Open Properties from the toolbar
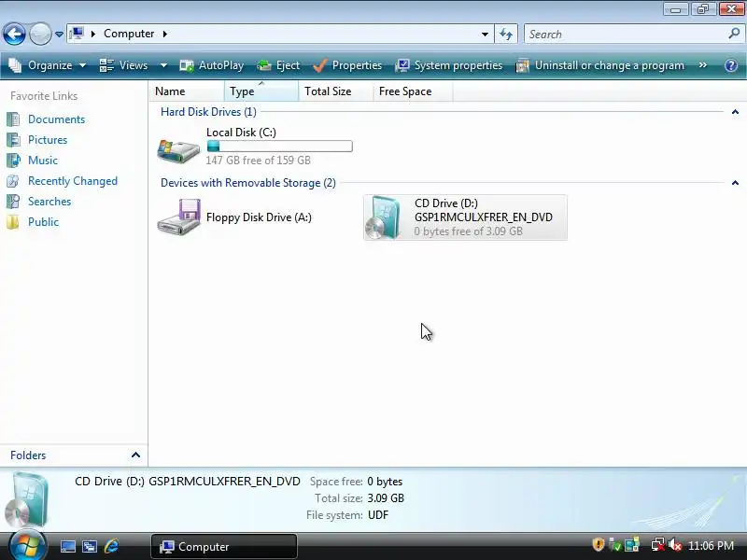The image size is (747, 560). pos(347,65)
